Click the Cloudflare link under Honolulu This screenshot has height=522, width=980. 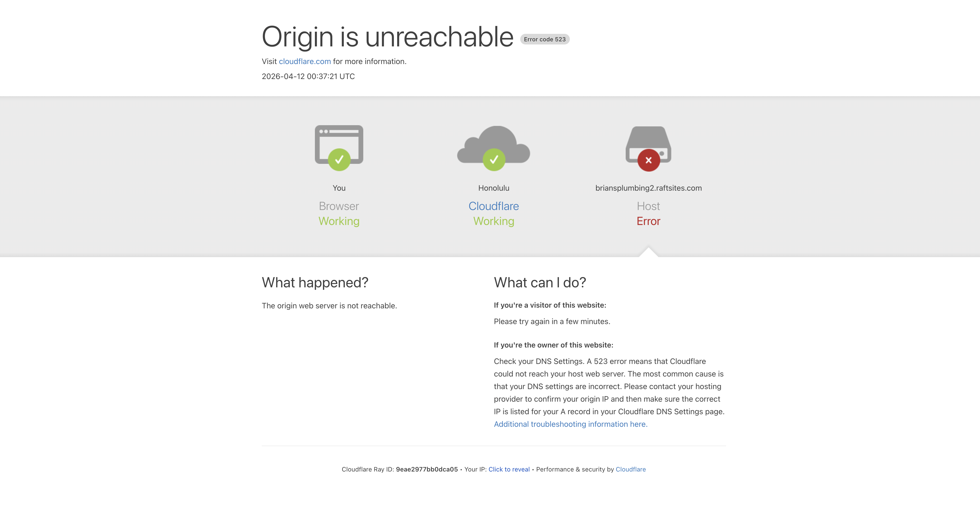(x=493, y=206)
